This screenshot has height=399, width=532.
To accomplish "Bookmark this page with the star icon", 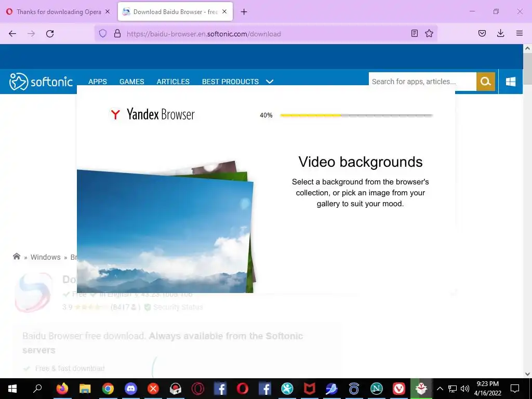I will click(x=429, y=33).
